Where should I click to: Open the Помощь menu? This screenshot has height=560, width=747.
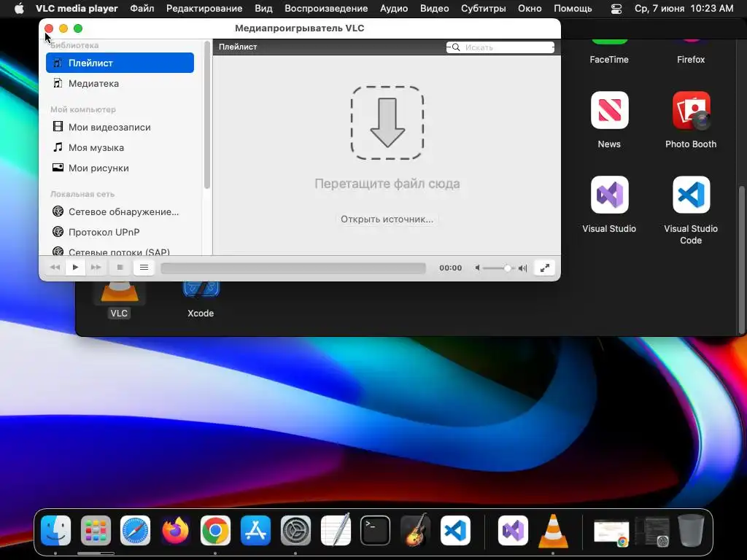point(573,9)
